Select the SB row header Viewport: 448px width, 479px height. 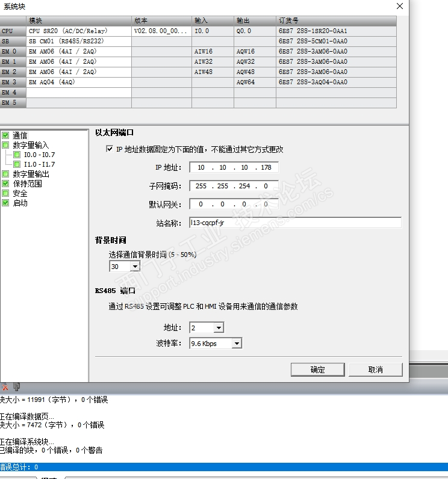[x=13, y=42]
